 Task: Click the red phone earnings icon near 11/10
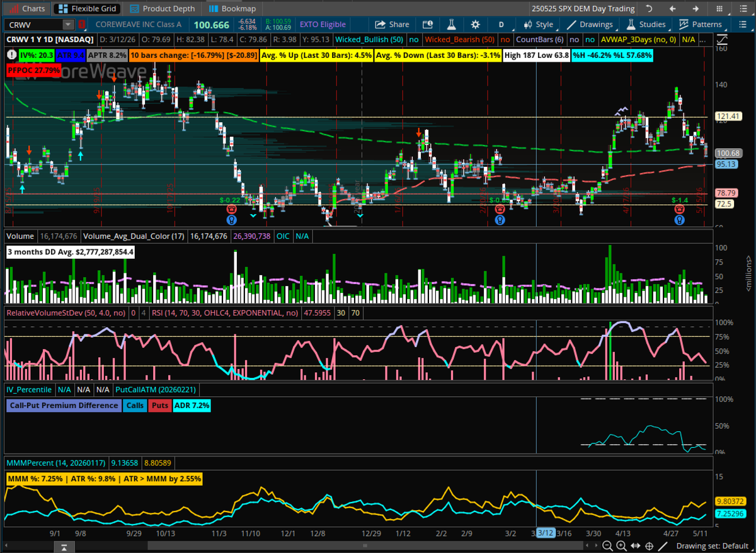pos(231,208)
